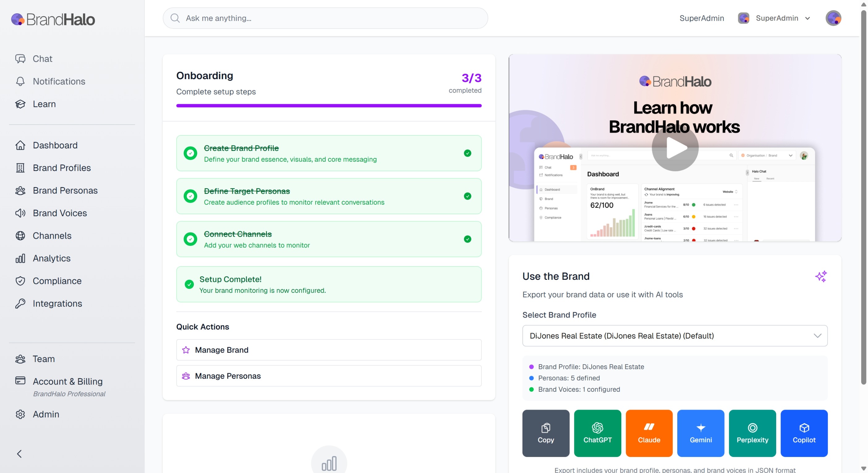This screenshot has width=868, height=473.
Task: Click the Integrations key icon
Action: 20,303
